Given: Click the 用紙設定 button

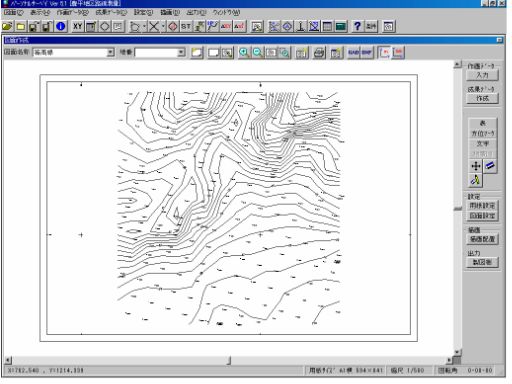Looking at the screenshot, I should click(482, 205).
